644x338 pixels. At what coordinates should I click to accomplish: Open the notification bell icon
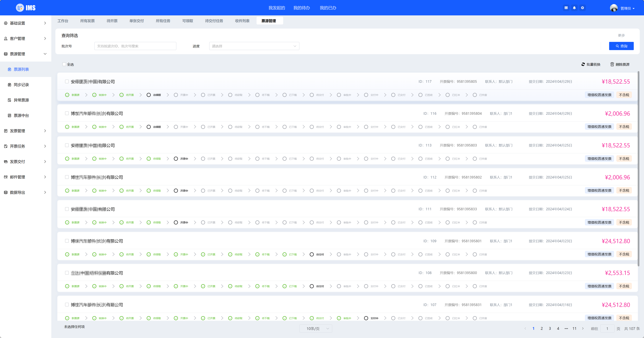574,8
